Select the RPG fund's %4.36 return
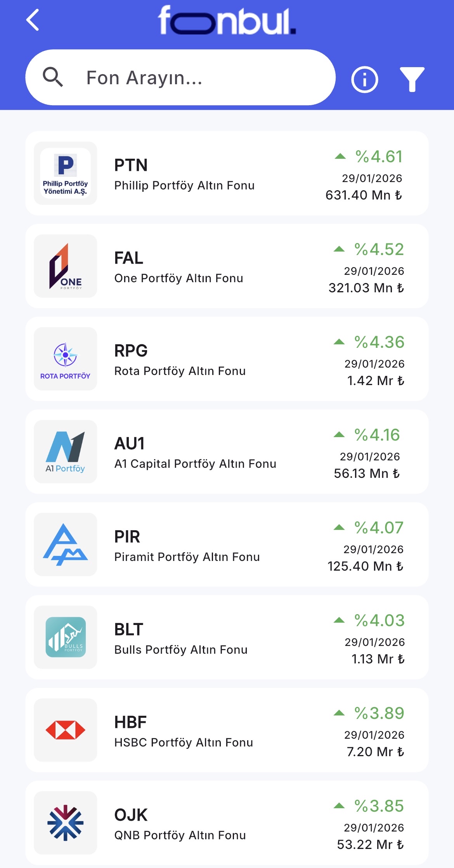The image size is (454, 868). [x=379, y=342]
